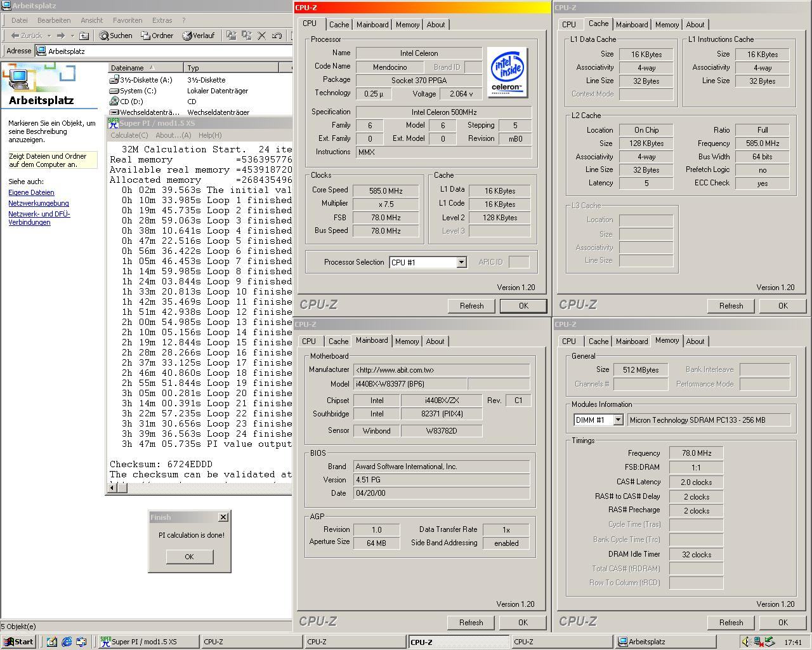Toggle the Ordner folders pane
Image resolution: width=812 pixels, height=650 pixels.
(x=157, y=36)
